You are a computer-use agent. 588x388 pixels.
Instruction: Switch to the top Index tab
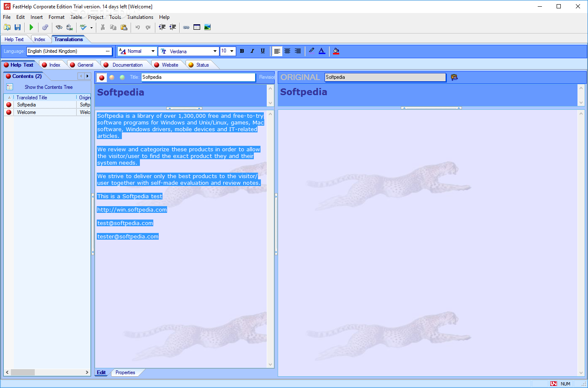40,39
